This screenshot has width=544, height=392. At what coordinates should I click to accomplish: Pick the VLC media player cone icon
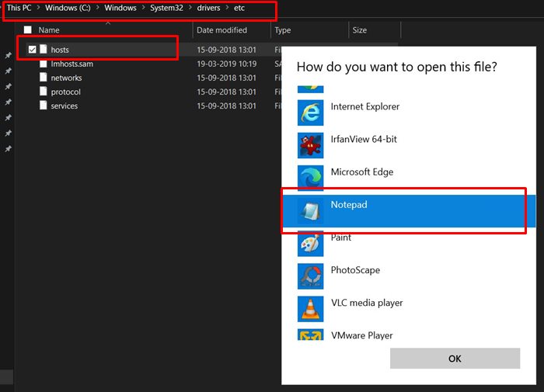(x=311, y=309)
